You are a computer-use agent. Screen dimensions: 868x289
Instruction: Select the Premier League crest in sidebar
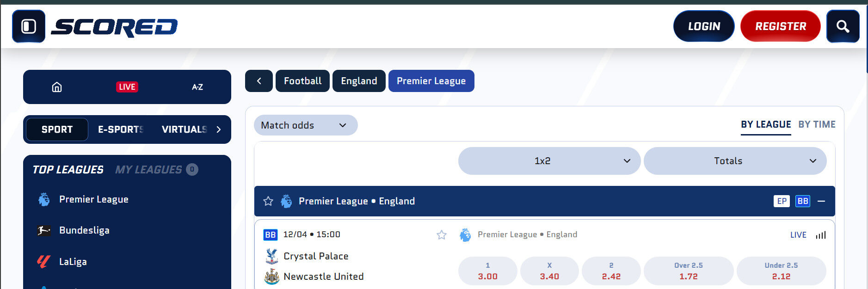[x=43, y=199]
